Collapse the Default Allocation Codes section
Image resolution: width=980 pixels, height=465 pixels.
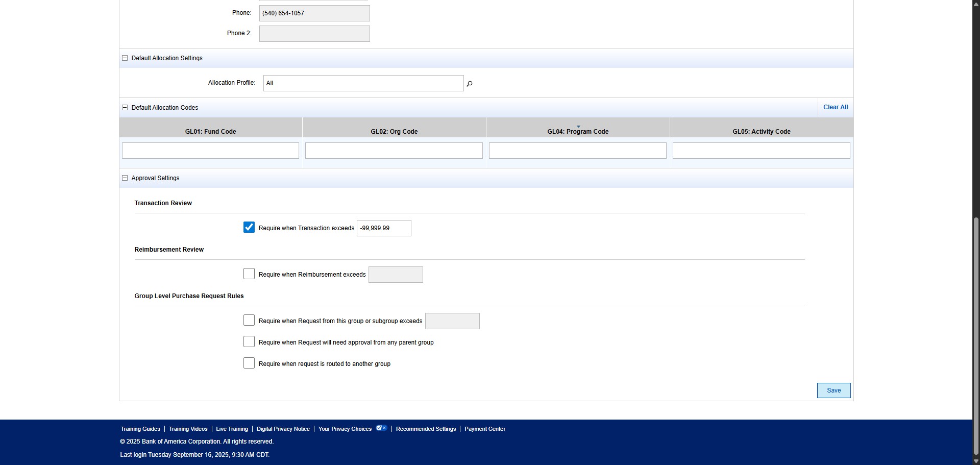click(x=125, y=108)
